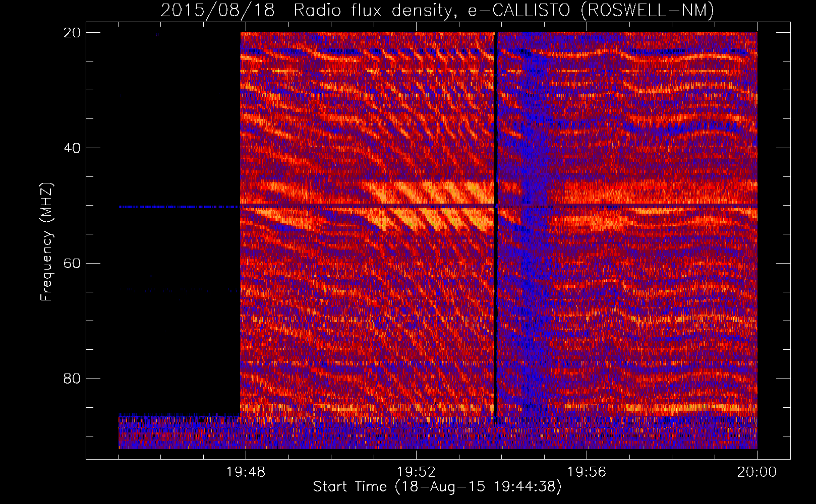Click the 19:48 time tick label
Screen dimensions: 816x504
pyautogui.click(x=246, y=472)
